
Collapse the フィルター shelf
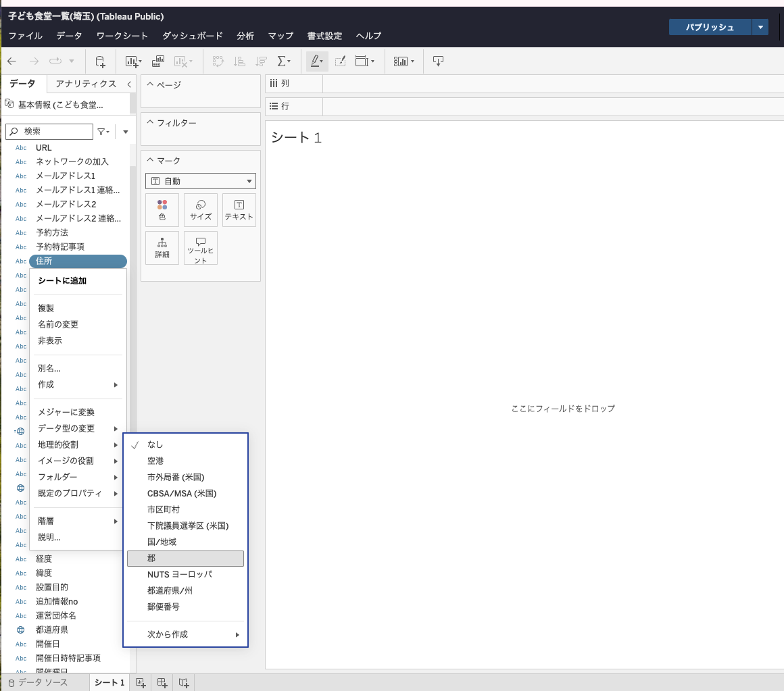coord(150,122)
